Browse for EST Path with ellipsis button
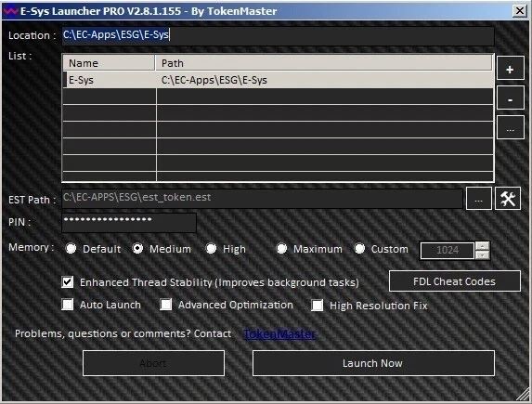Viewport: 532px width, 404px height. pos(479,199)
